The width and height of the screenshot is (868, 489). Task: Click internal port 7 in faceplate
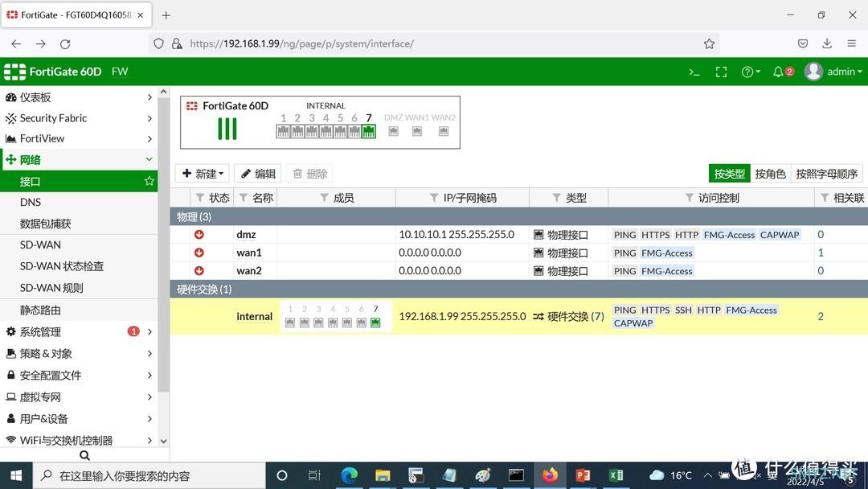pyautogui.click(x=369, y=131)
